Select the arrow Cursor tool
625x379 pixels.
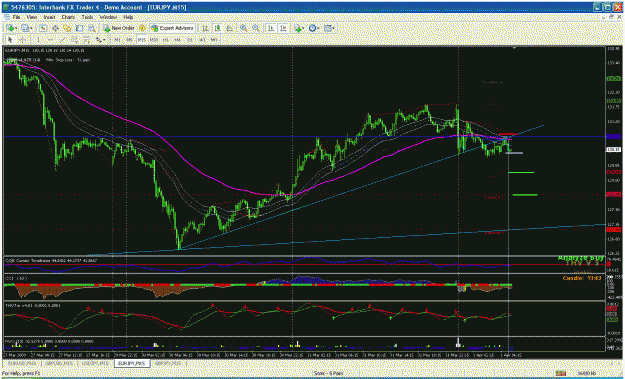coord(10,40)
